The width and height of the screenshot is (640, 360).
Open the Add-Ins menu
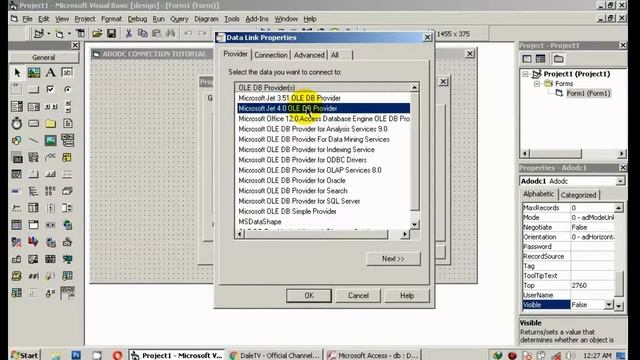tap(257, 19)
